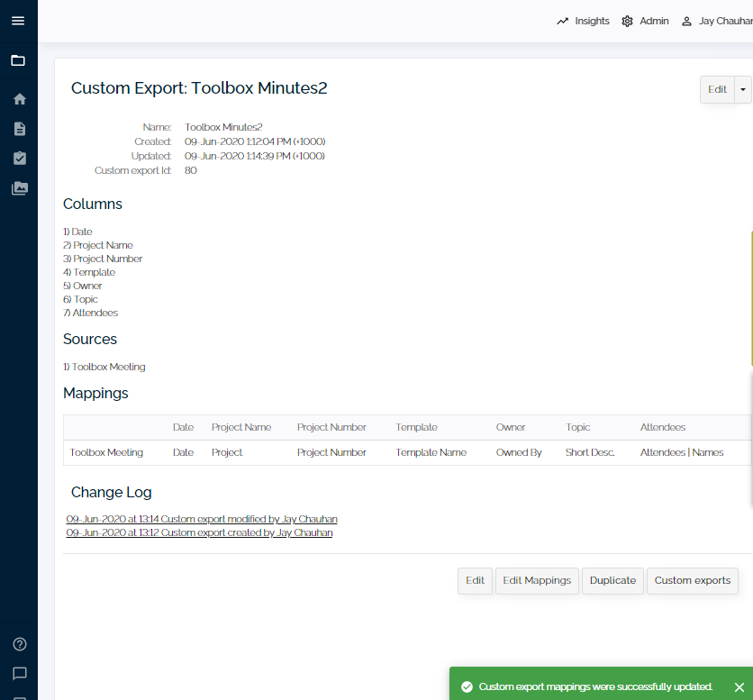The height and width of the screenshot is (700, 753).
Task: Go to Home via house icon
Action: 19,99
